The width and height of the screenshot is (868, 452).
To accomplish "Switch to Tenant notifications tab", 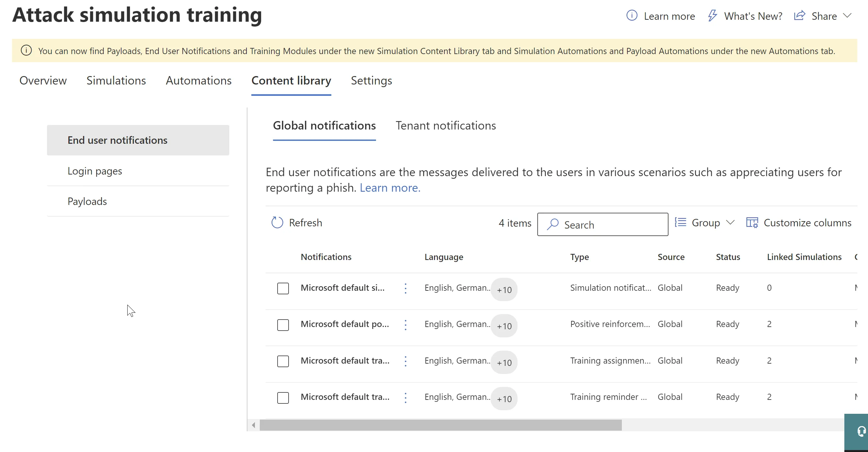I will click(446, 125).
